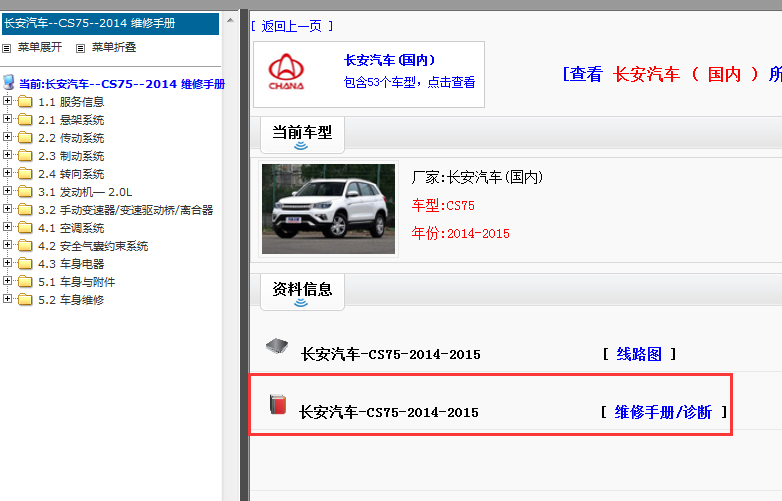Expand the 4.3 车身电器 tree node

tap(7, 263)
